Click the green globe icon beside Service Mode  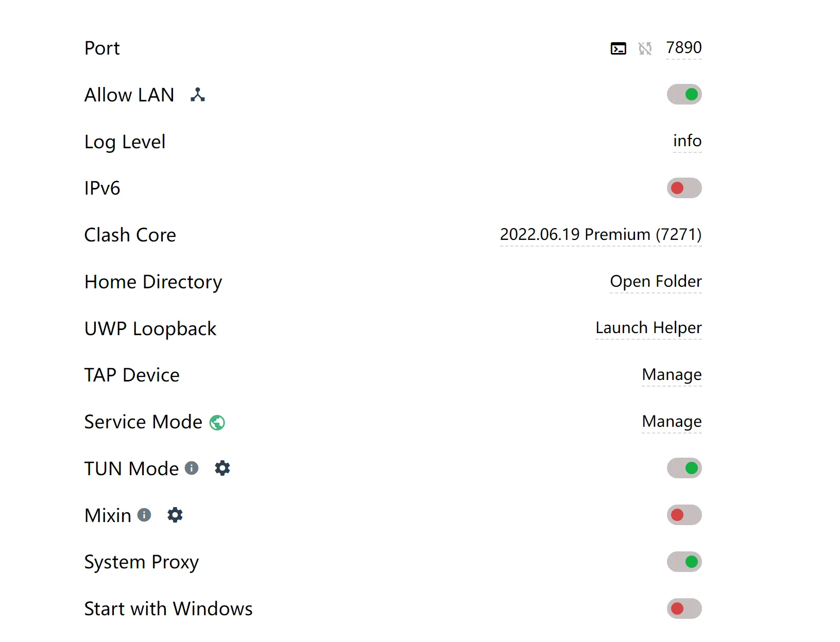217,423
